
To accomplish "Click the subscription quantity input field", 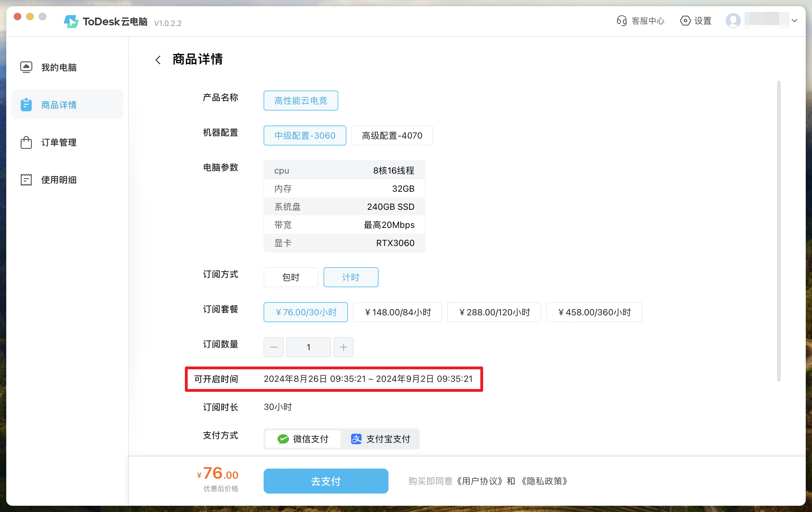I will tap(308, 347).
